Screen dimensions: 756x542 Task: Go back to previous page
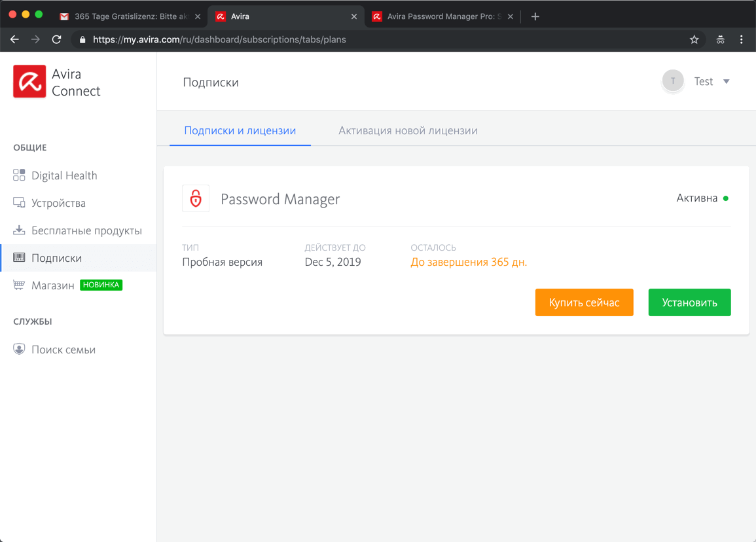tap(14, 39)
